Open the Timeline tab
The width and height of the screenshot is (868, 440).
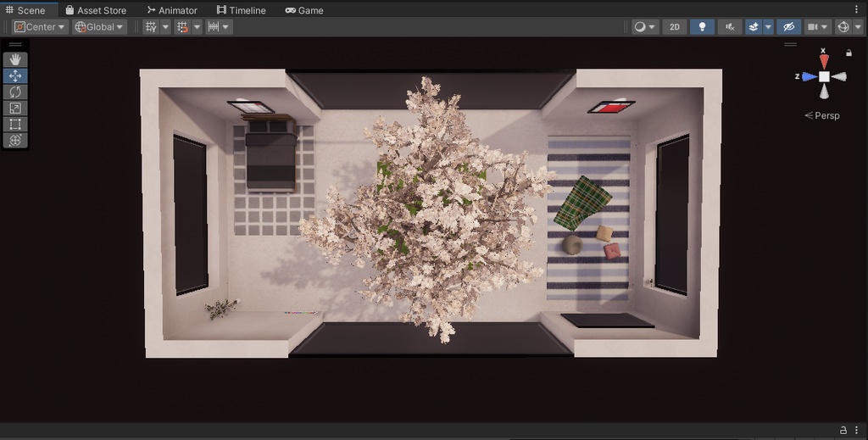click(x=242, y=10)
